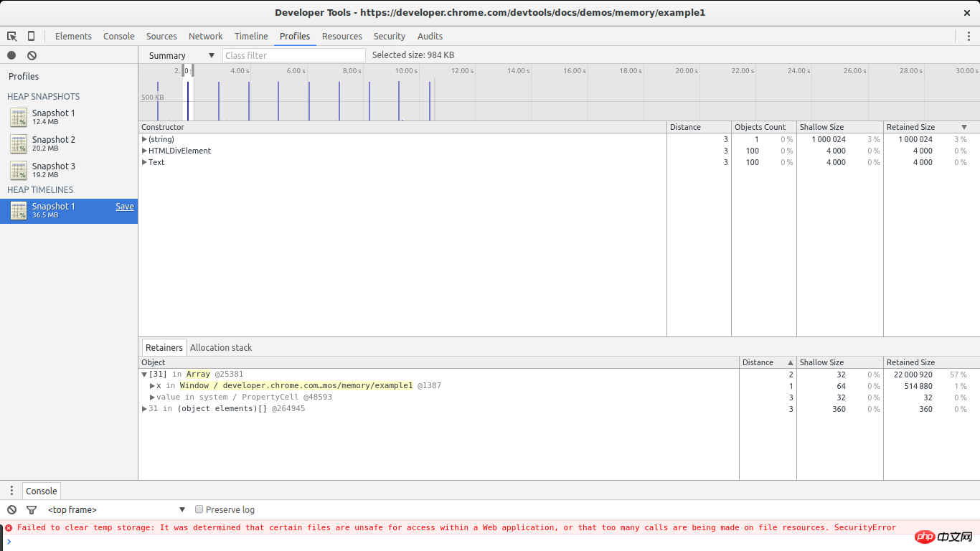The width and height of the screenshot is (980, 551).
Task: Sort by the Object column in retainers
Action: click(x=439, y=362)
